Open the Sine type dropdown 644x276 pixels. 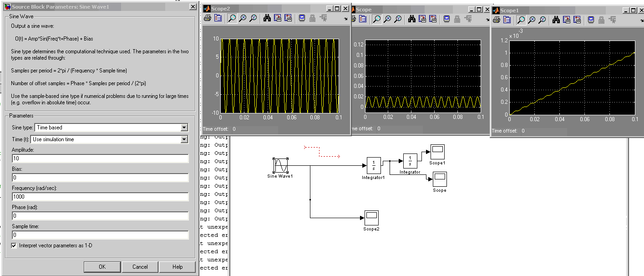tap(184, 128)
